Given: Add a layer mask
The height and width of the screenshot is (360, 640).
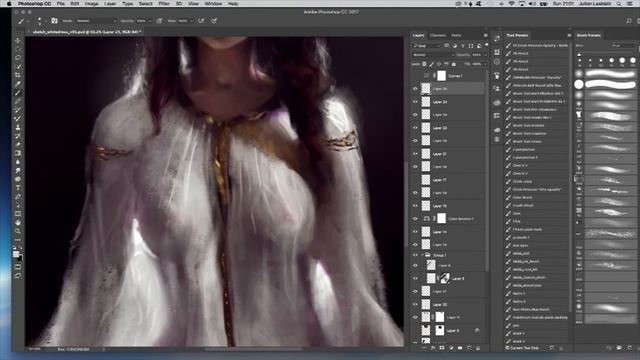Looking at the screenshot, I should point(442,348).
